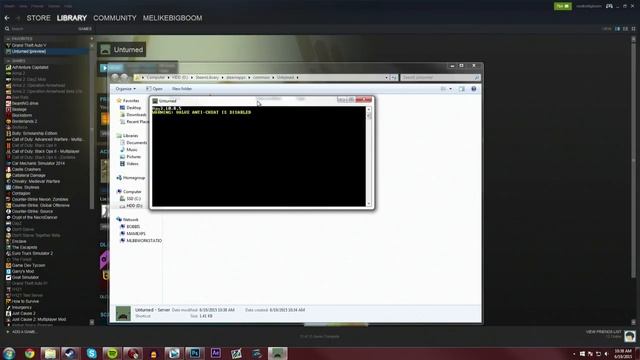Select Cities: Skylines in games list
640x360 pixels.
25,187
